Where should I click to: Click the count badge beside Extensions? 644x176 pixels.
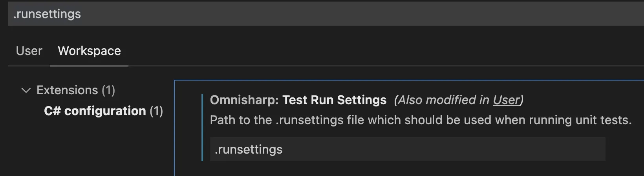point(108,90)
